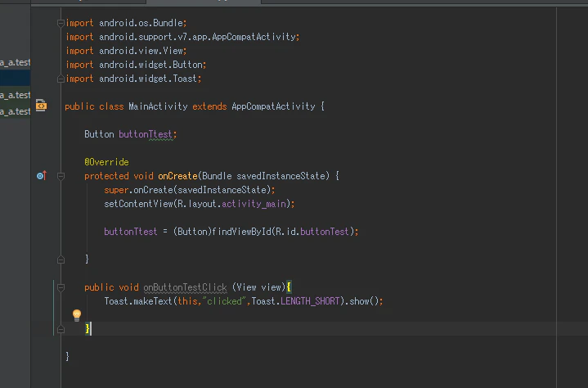This screenshot has width=588, height=388.
Task: Select the highlighted row in project panel
Action: (16, 79)
